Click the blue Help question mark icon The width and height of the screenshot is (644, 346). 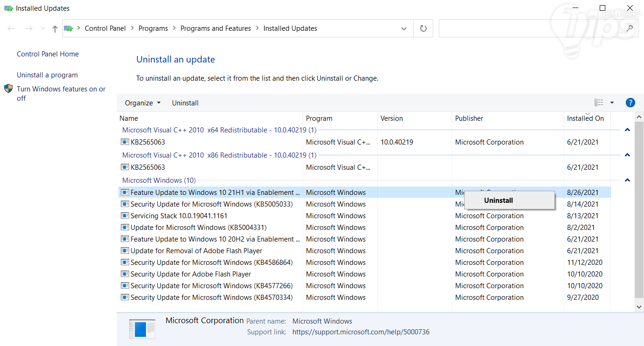pyautogui.click(x=630, y=103)
